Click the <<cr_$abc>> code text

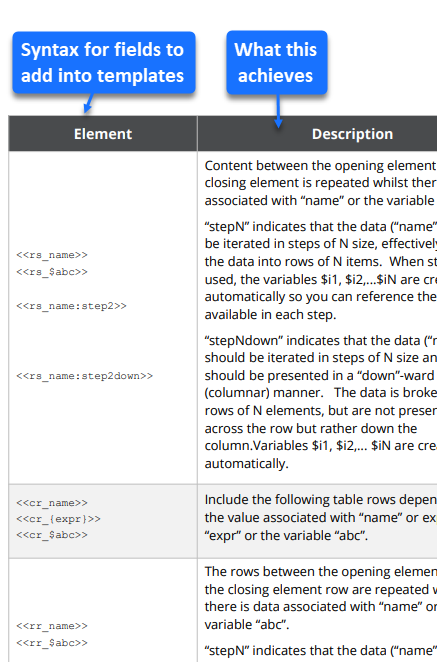[52, 535]
